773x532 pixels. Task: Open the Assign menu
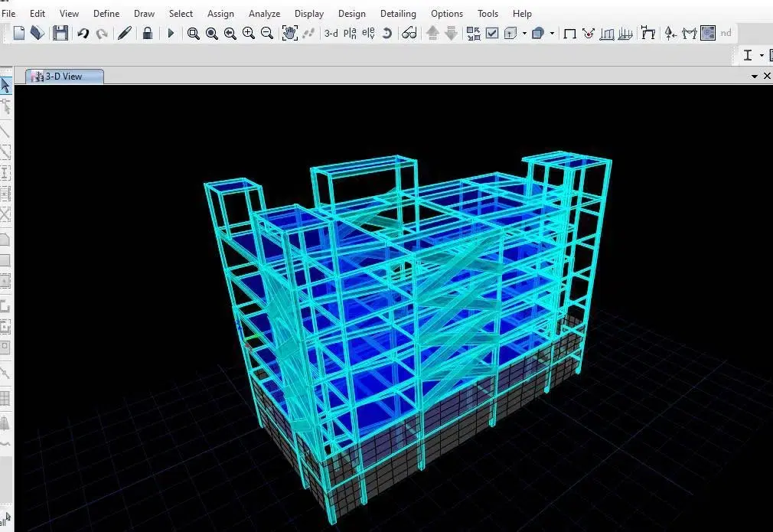220,14
